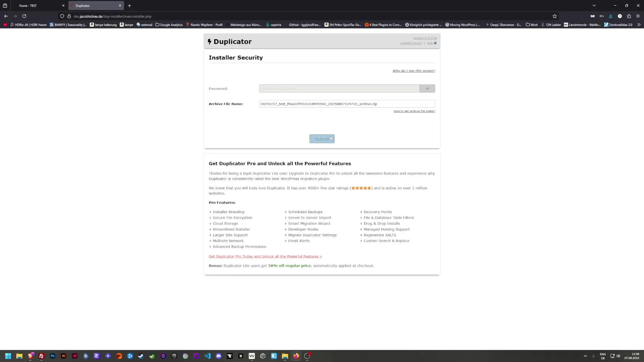644x362 pixels.
Task: Open Visual Studio Code from the taskbar
Action: tap(207, 356)
